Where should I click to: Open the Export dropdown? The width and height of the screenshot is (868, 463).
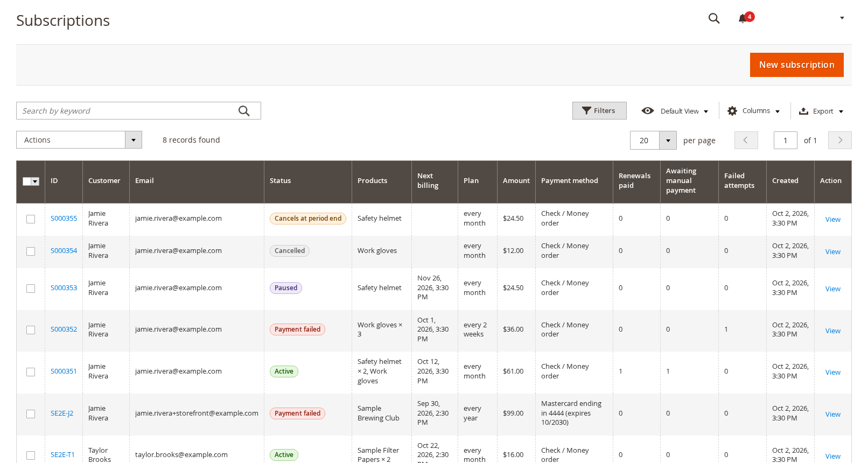821,111
